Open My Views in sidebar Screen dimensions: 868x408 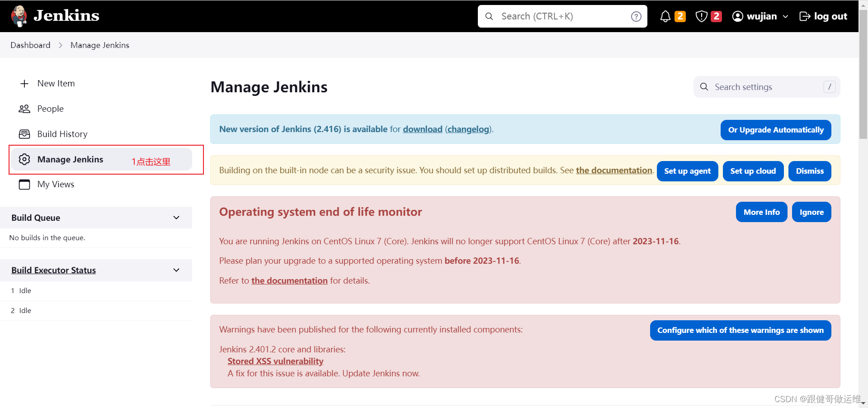click(x=56, y=185)
